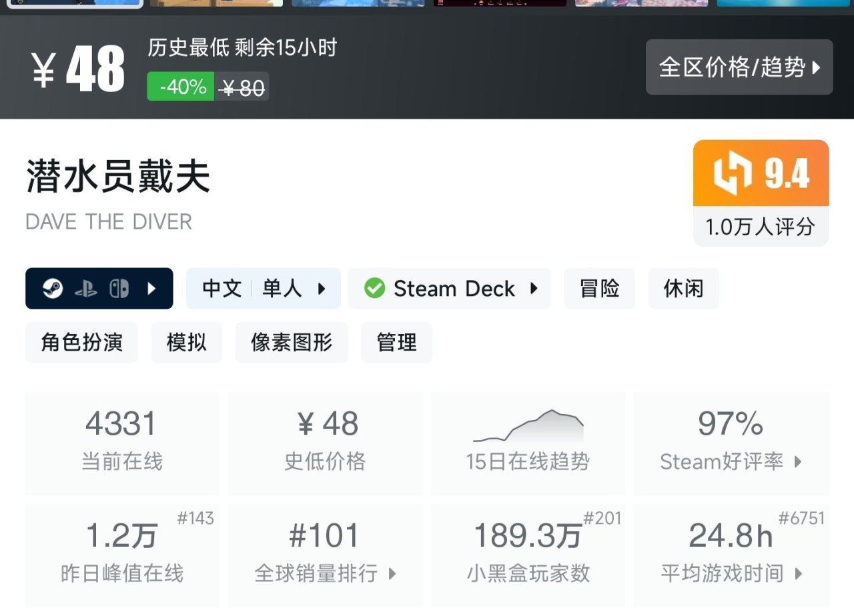The image size is (854, 616).
Task: Tap the #201 rank on the player count card
Action: [602, 519]
